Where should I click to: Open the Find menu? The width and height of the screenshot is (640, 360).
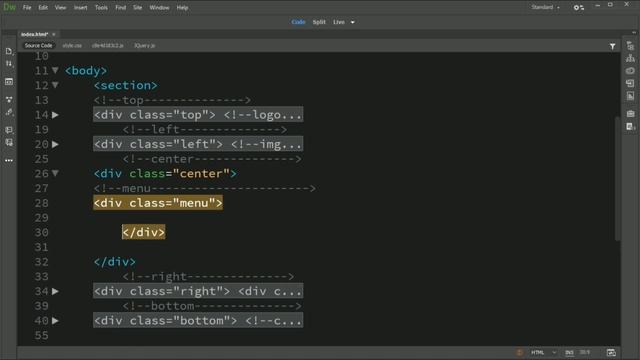[120, 7]
